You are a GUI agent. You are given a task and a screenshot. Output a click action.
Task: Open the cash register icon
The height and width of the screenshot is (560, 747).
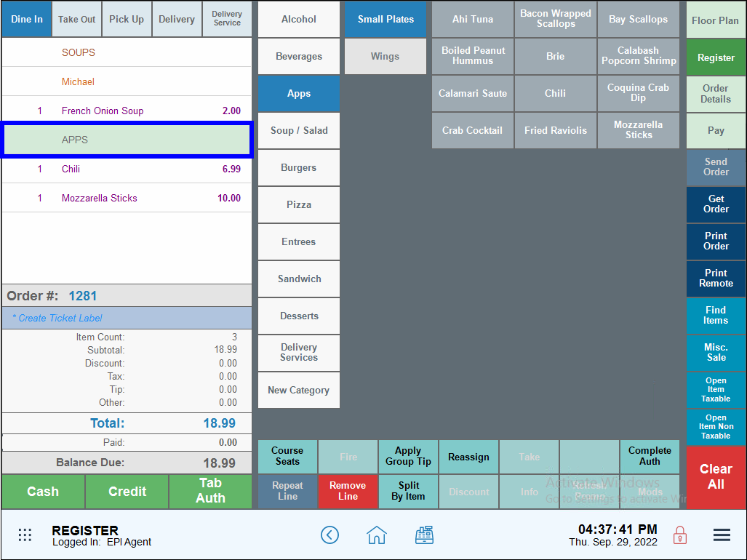(x=424, y=535)
